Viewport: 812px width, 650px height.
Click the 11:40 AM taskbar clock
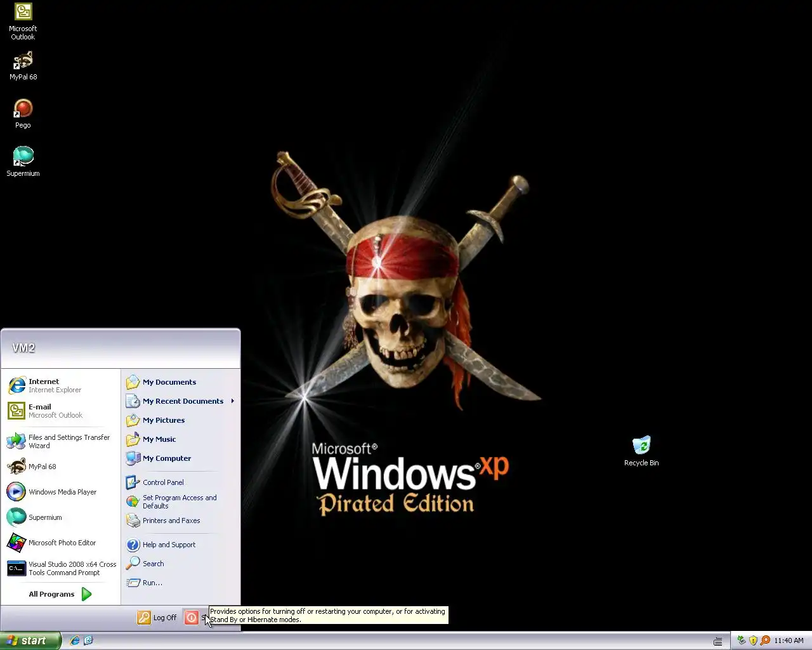point(789,641)
